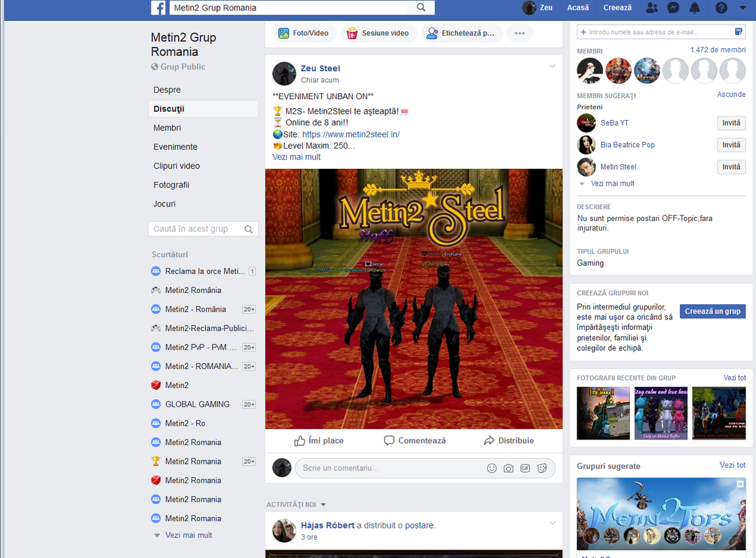Open the Metin2 Steel post image
756x558 pixels.
coord(414,299)
